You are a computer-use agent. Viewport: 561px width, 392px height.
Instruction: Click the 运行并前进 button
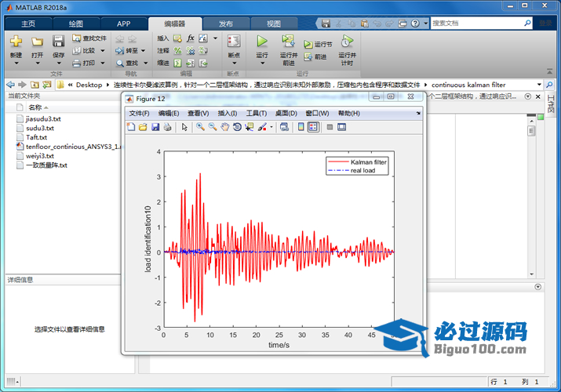[289, 50]
